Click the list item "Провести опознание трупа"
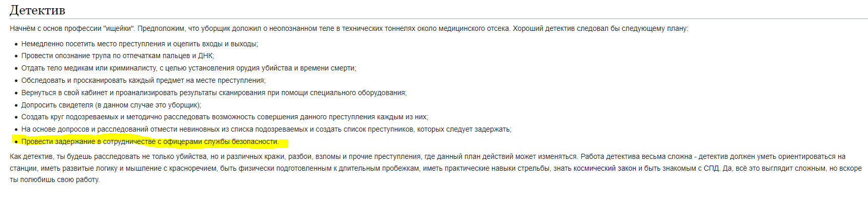The image size is (868, 199). click(x=117, y=56)
